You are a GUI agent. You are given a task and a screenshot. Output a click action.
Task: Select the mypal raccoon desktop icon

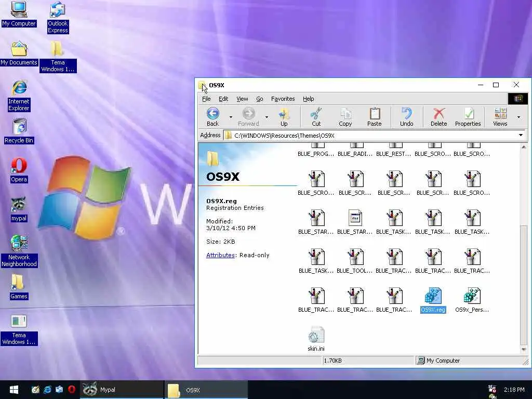tap(19, 209)
